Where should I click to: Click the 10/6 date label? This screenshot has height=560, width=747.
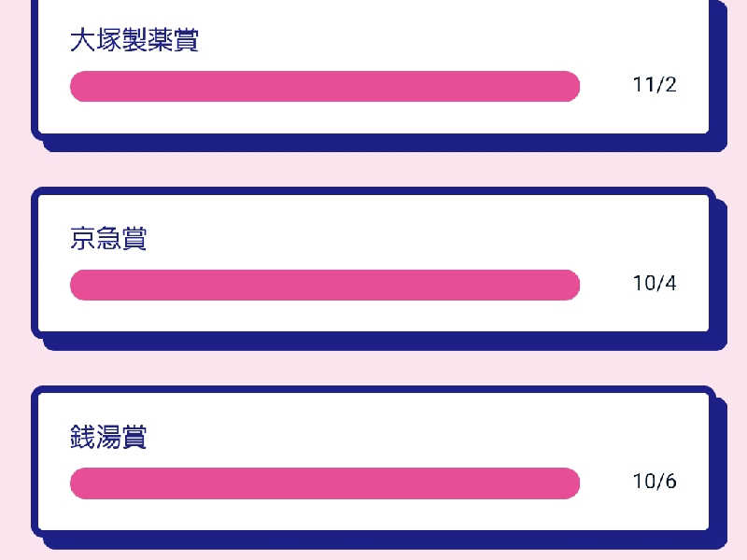click(654, 482)
